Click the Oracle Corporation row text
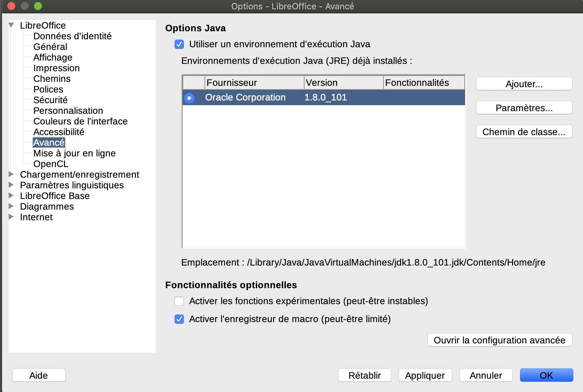 tap(245, 98)
